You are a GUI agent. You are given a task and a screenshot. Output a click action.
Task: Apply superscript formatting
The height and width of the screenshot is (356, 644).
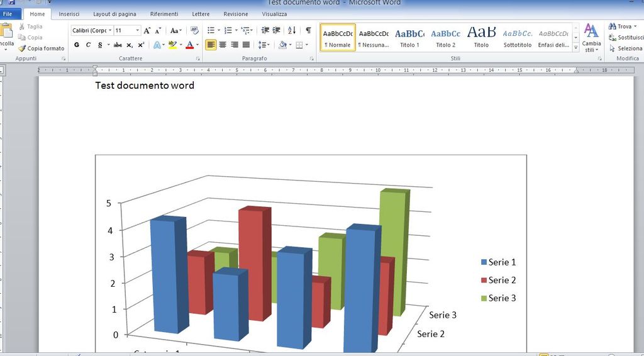pyautogui.click(x=141, y=45)
